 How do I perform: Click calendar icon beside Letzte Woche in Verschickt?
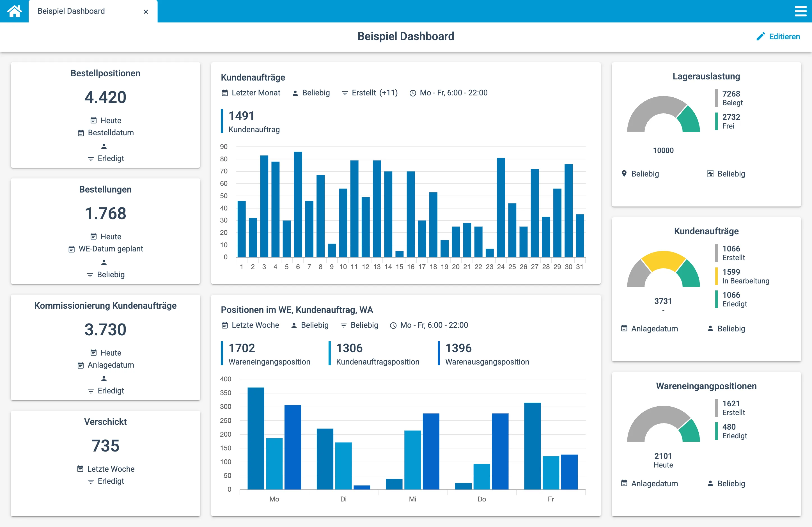click(x=80, y=469)
